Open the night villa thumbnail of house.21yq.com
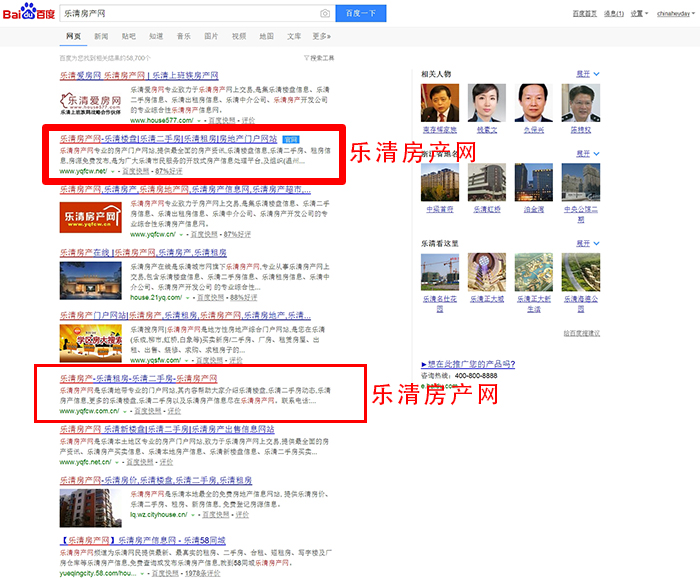 click(x=91, y=281)
